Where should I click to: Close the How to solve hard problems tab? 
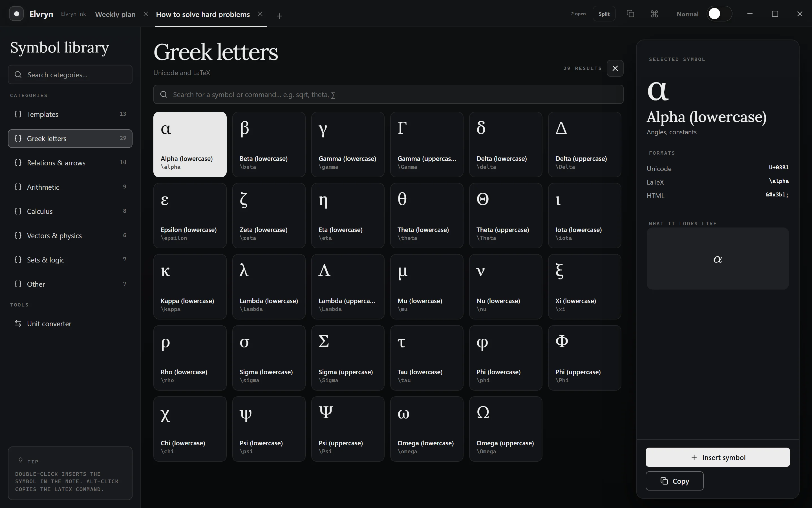260,14
